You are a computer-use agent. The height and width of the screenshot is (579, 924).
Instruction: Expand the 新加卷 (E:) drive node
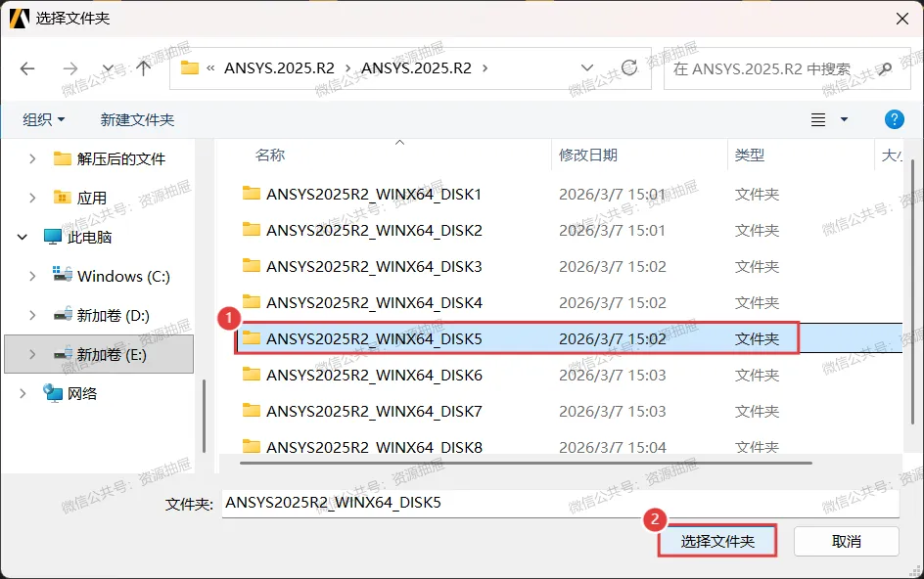pyautogui.click(x=32, y=355)
